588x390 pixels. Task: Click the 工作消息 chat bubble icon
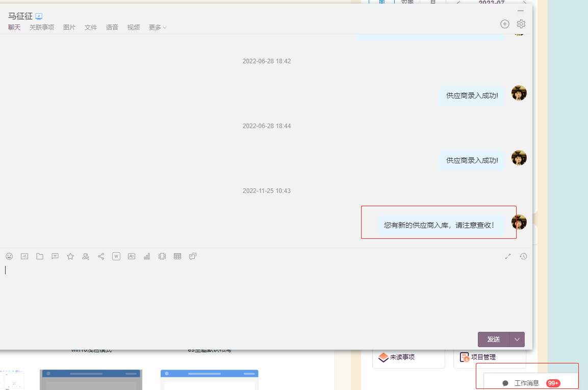pyautogui.click(x=505, y=383)
